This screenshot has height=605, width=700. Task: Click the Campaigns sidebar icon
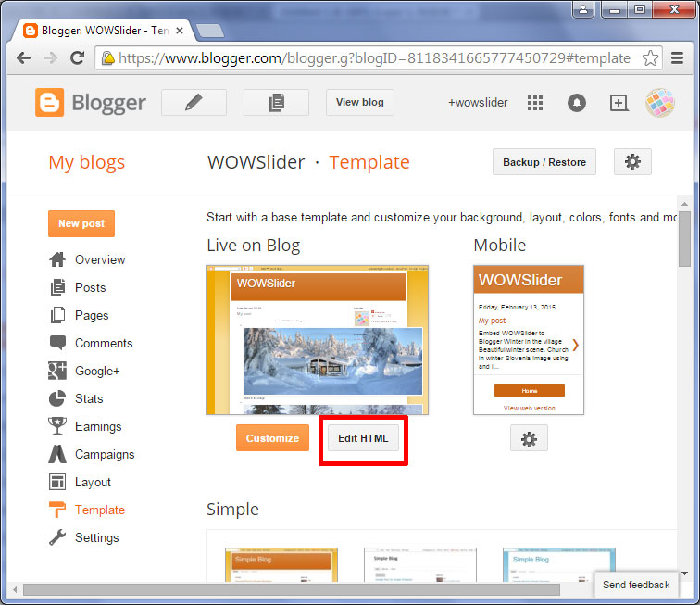57,454
